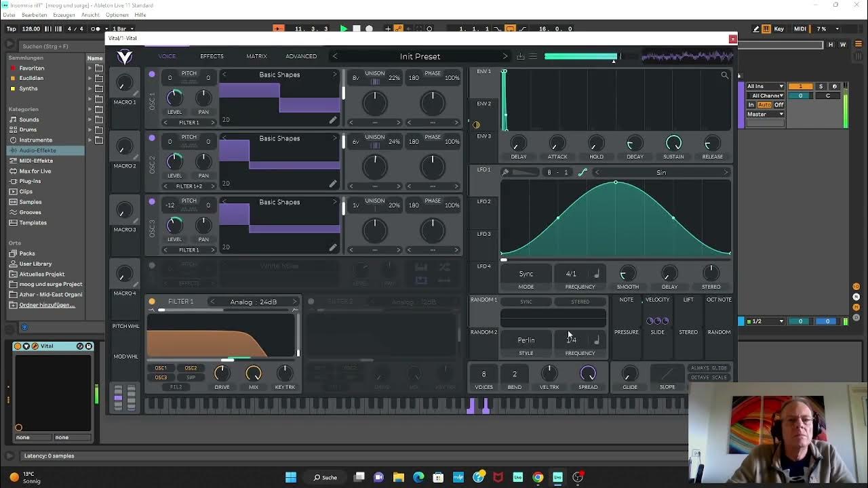Toggle OSC 2 on/off
The height and width of the screenshot is (488, 868).
tap(152, 138)
